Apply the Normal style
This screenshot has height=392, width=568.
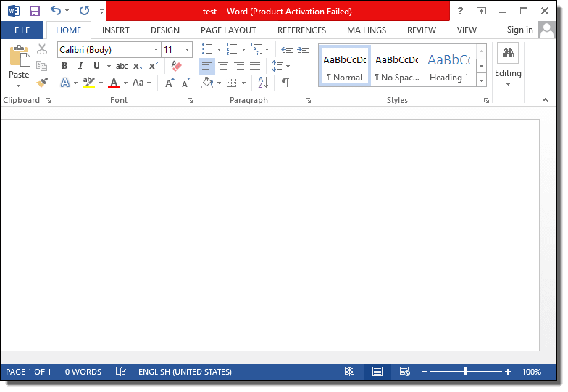point(345,65)
